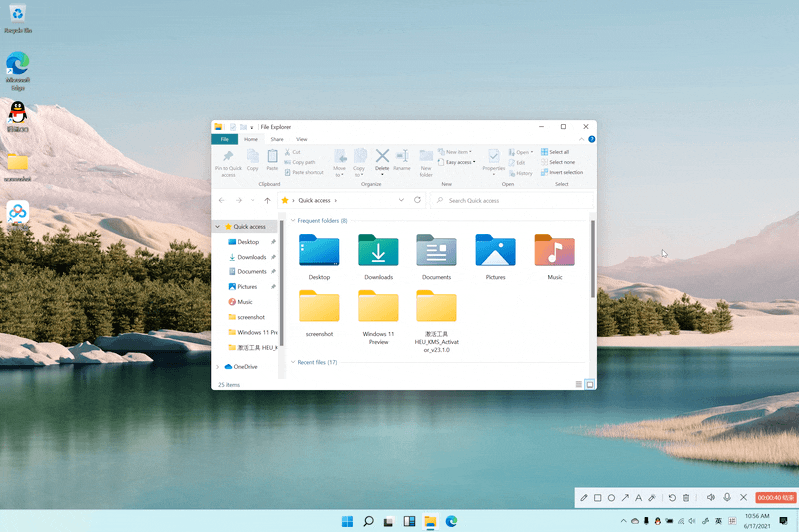799x532 pixels.
Task: Select the rectangle annotation tool
Action: point(597,498)
